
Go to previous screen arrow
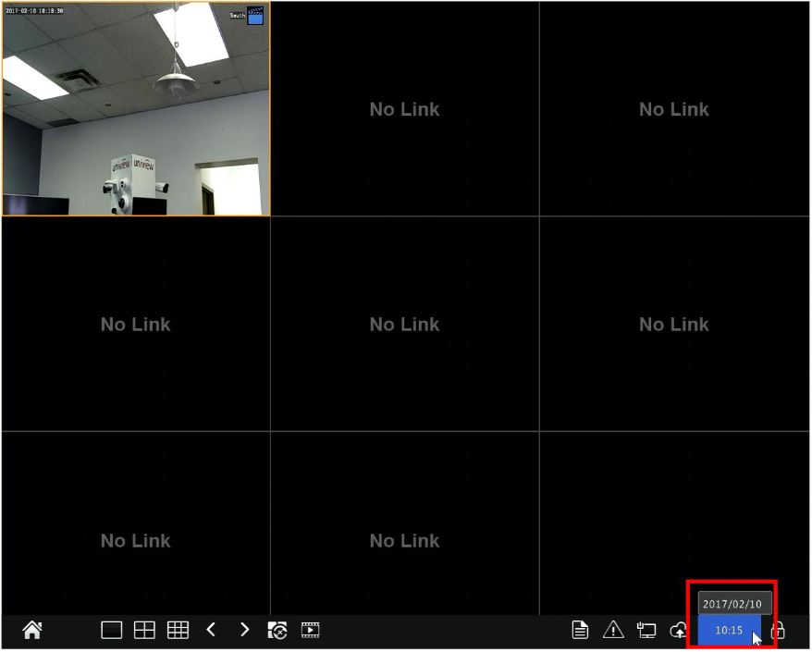click(211, 630)
